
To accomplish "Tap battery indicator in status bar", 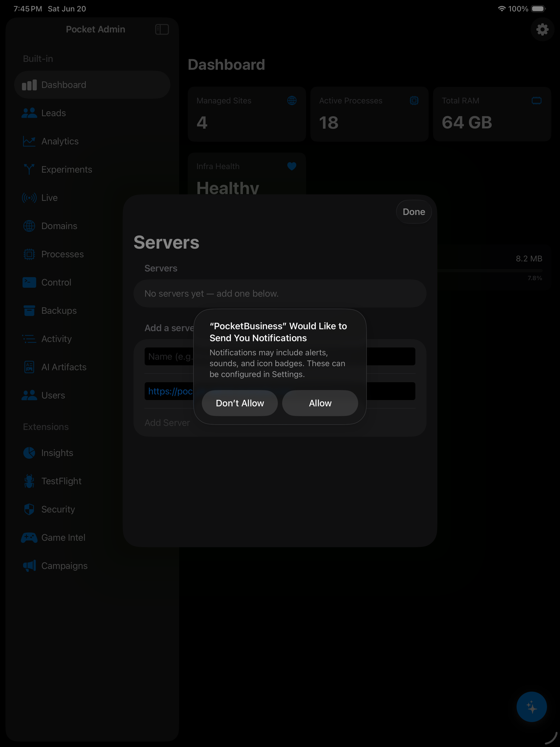I will (538, 9).
